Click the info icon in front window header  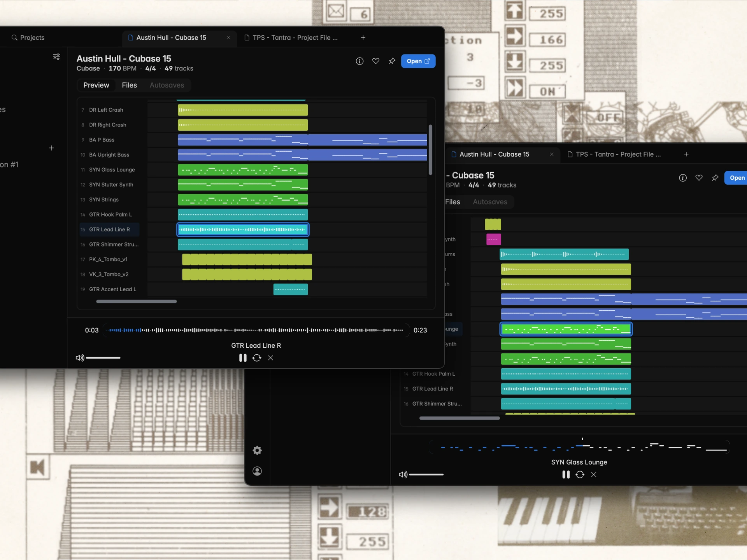point(359,61)
